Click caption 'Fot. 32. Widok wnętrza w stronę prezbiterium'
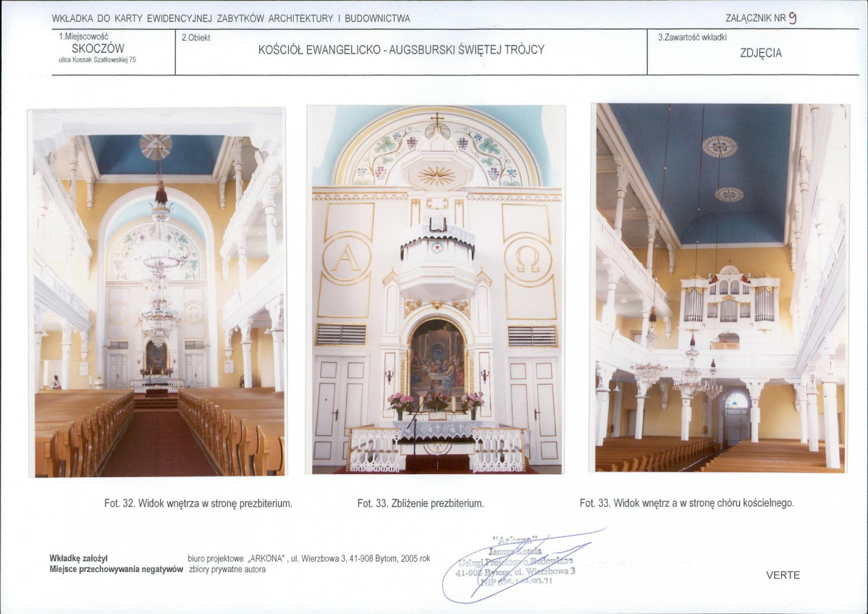 click(x=198, y=503)
